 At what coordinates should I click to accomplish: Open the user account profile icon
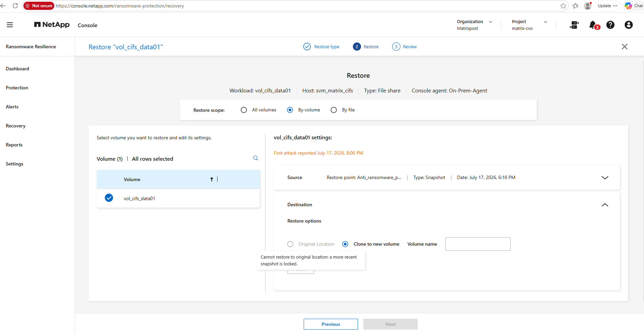point(629,25)
